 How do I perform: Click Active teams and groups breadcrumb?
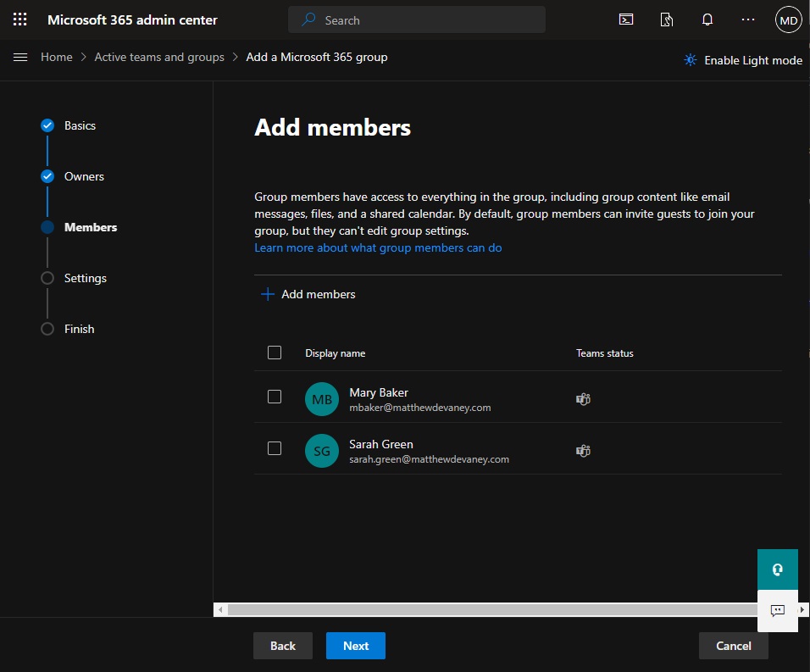point(159,57)
